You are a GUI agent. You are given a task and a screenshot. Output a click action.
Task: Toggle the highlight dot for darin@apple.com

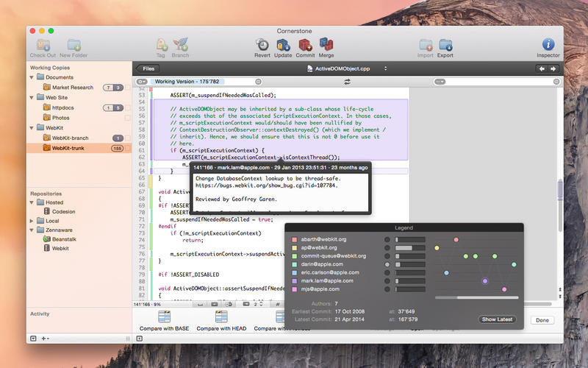[387, 264]
